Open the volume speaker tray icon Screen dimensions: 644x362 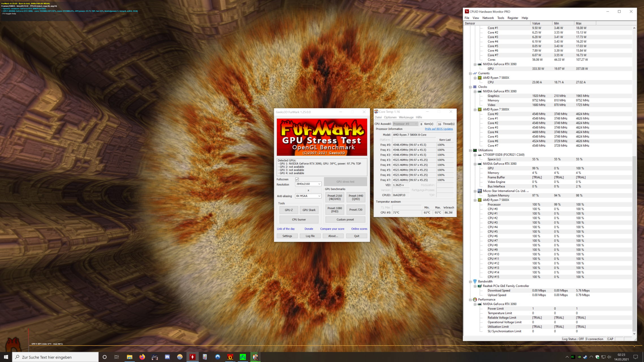(610, 357)
